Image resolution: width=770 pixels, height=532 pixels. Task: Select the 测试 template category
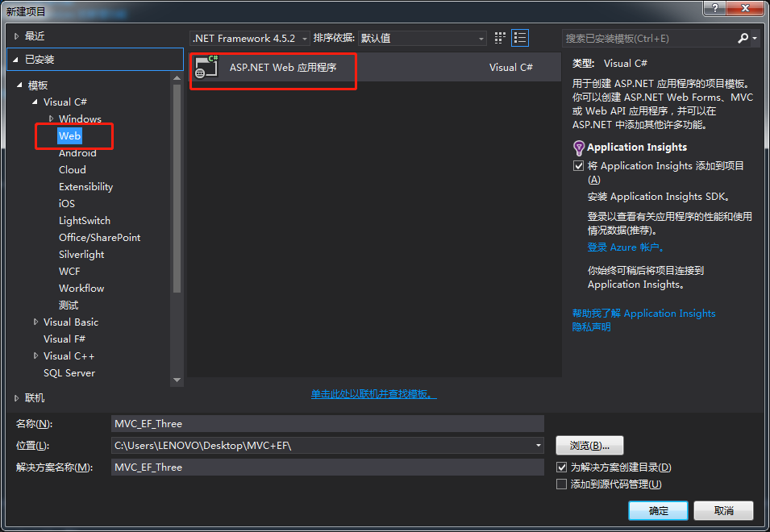[x=69, y=305]
